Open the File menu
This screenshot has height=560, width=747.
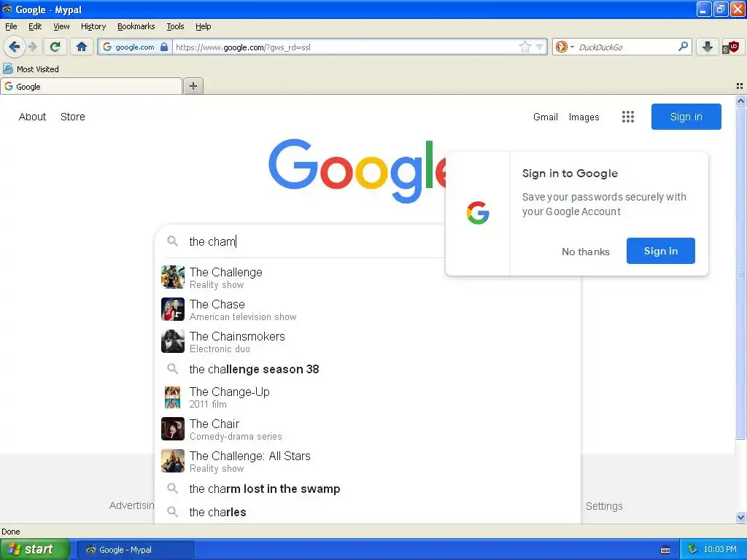tap(11, 26)
